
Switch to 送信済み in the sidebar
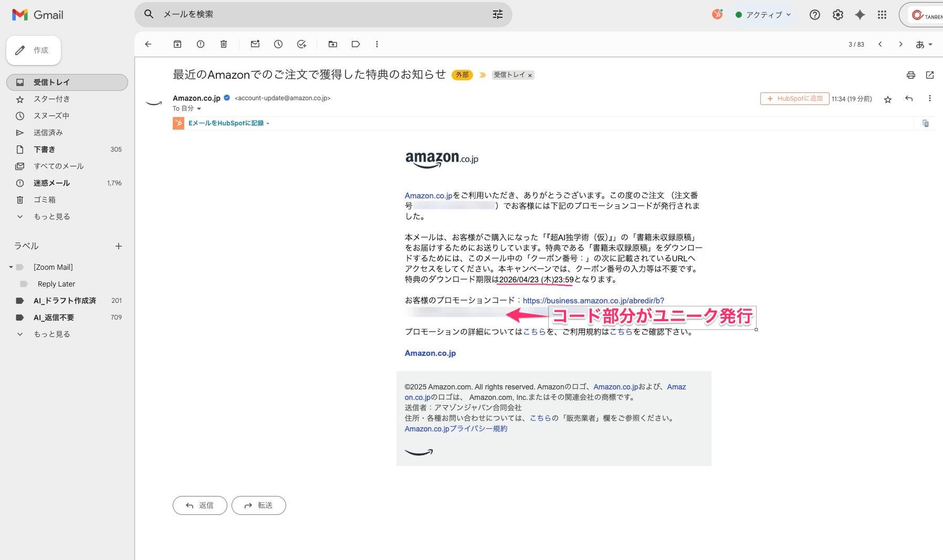pos(48,132)
